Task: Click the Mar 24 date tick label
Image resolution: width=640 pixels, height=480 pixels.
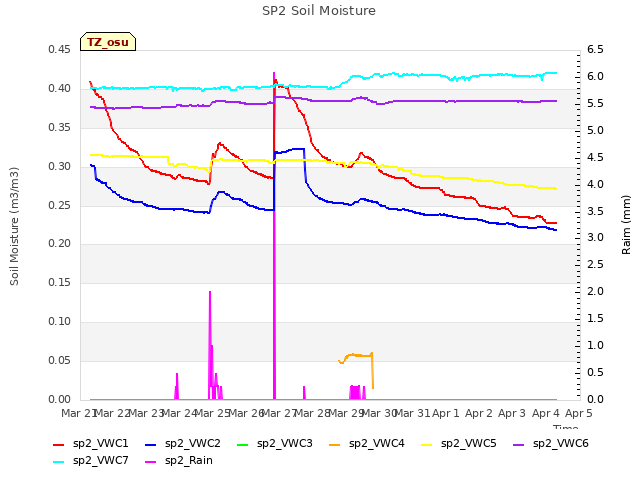Action: coord(179,413)
